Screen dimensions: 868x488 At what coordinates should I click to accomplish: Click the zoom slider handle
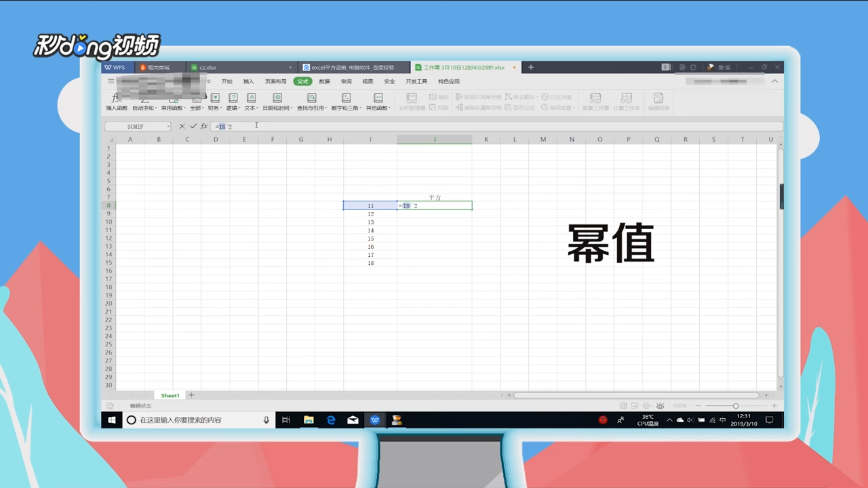click(x=736, y=406)
